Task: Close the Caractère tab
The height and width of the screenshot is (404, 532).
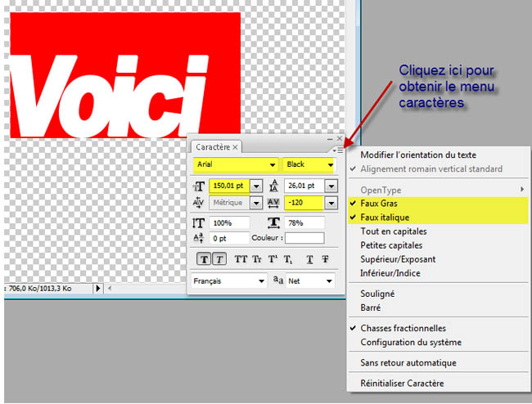Action: point(235,147)
